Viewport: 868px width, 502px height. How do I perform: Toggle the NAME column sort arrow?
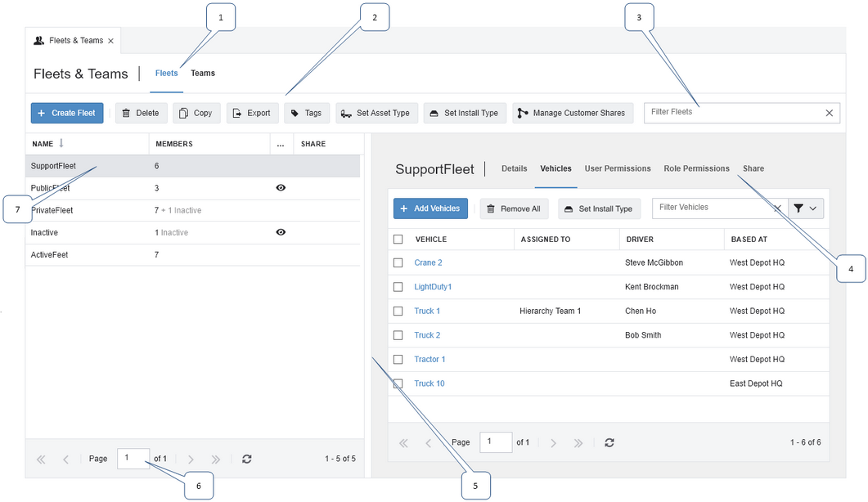pyautogui.click(x=61, y=143)
